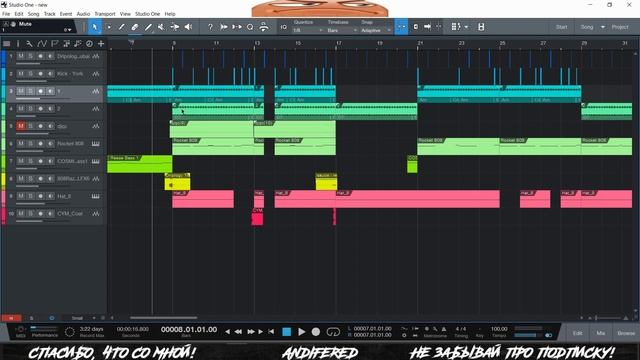640x360 pixels.
Task: Expand the Song page dropdown arrow
Action: click(602, 27)
